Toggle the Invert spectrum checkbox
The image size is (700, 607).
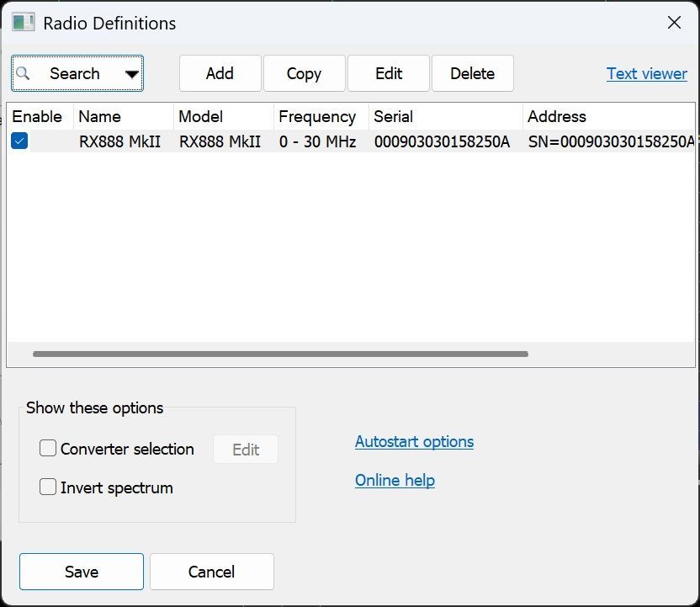tap(48, 487)
